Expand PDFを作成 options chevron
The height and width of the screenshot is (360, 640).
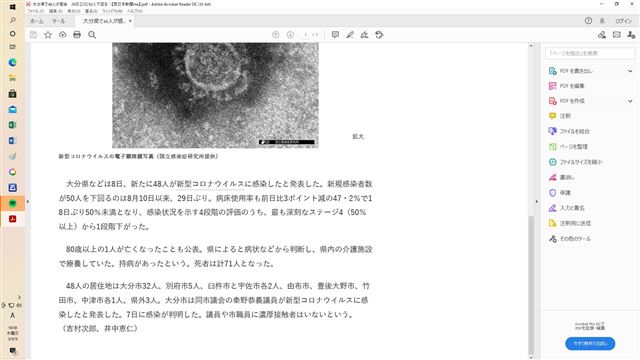[630, 101]
